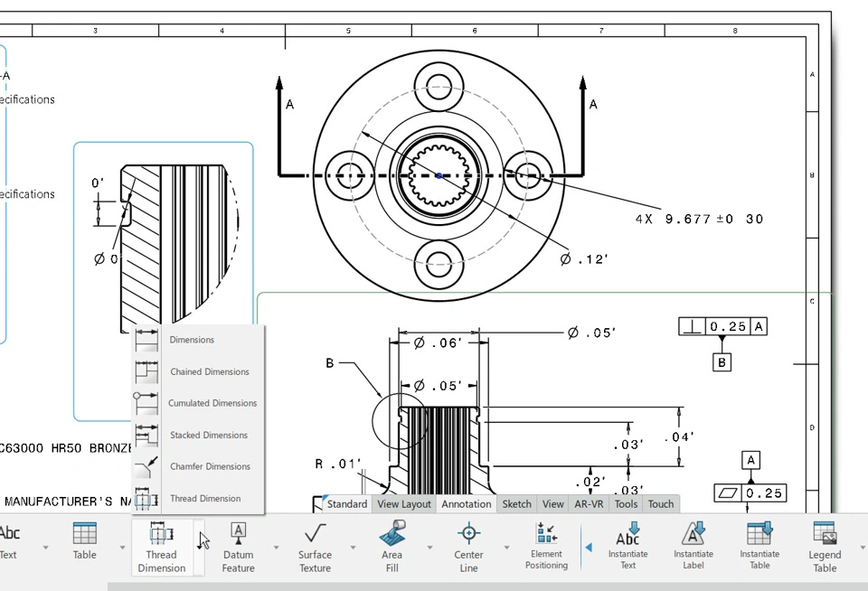This screenshot has height=591, width=868.
Task: Expand the Text tool dropdown arrow
Action: pos(46,548)
